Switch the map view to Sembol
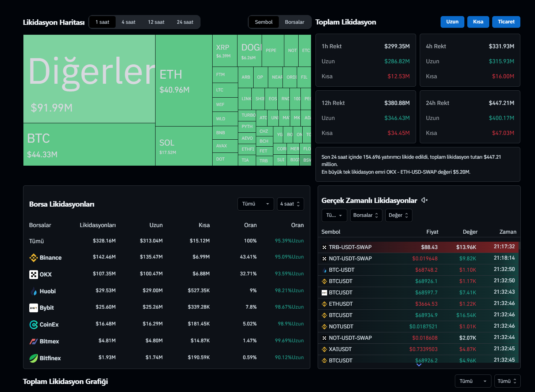Image resolution: width=535 pixels, height=392 pixels. [263, 22]
